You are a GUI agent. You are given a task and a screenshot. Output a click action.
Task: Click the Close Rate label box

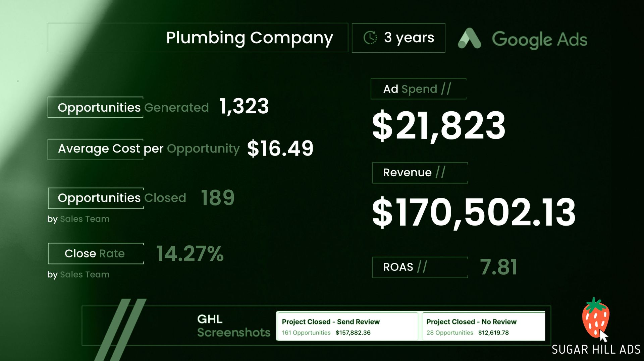point(96,253)
